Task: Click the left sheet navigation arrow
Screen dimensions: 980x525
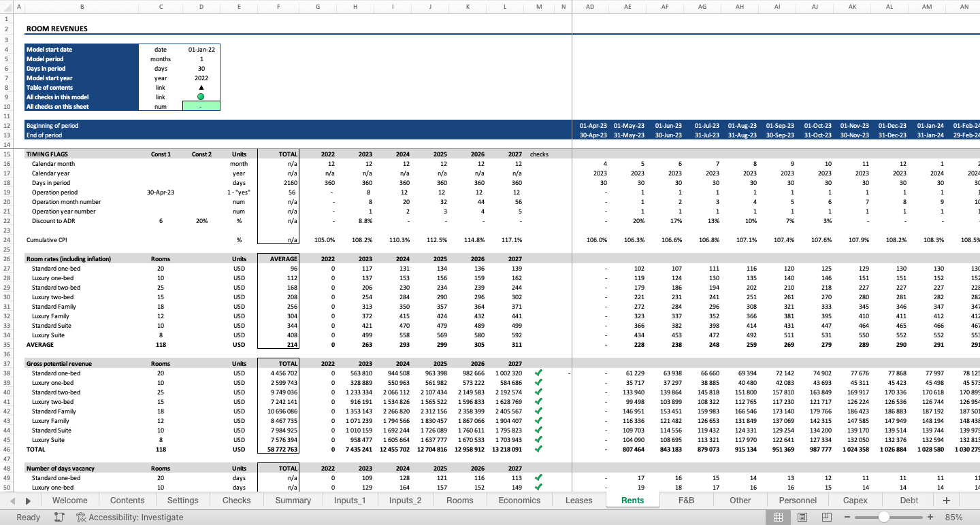Action: [x=12, y=500]
